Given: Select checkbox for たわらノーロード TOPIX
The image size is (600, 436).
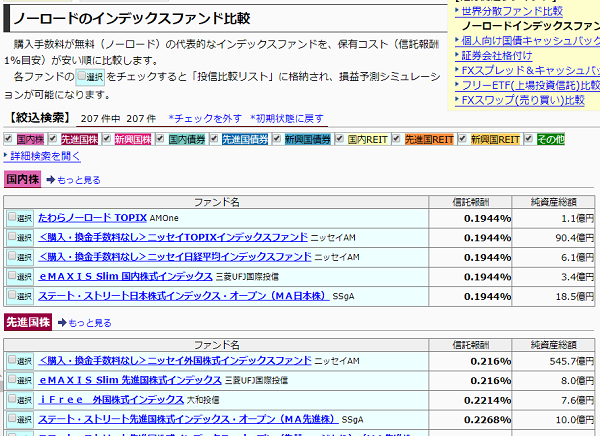Looking at the screenshot, I should click(12, 217).
